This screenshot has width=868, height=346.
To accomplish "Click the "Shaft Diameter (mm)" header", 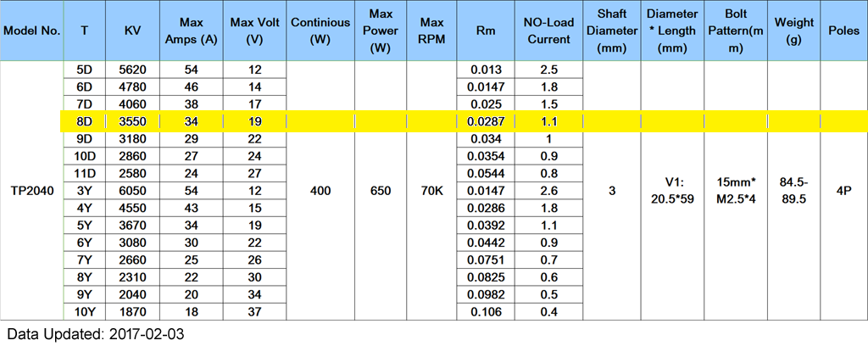I will (612, 31).
